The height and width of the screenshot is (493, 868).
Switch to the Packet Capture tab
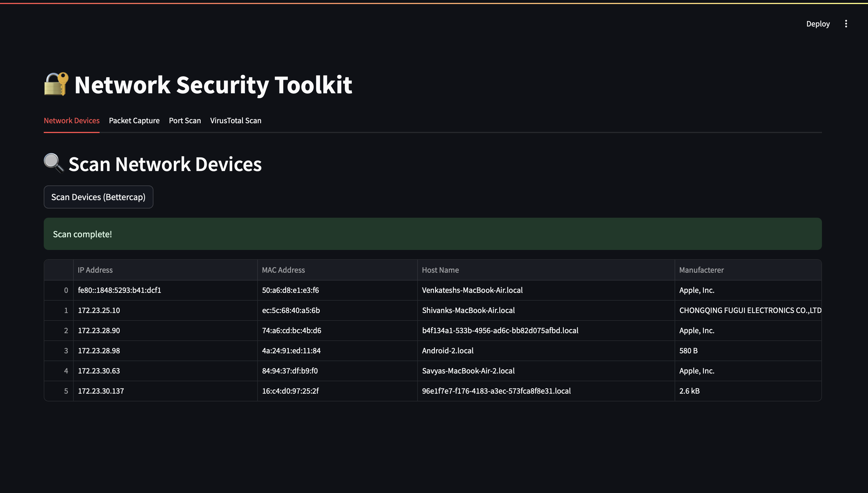click(x=134, y=121)
